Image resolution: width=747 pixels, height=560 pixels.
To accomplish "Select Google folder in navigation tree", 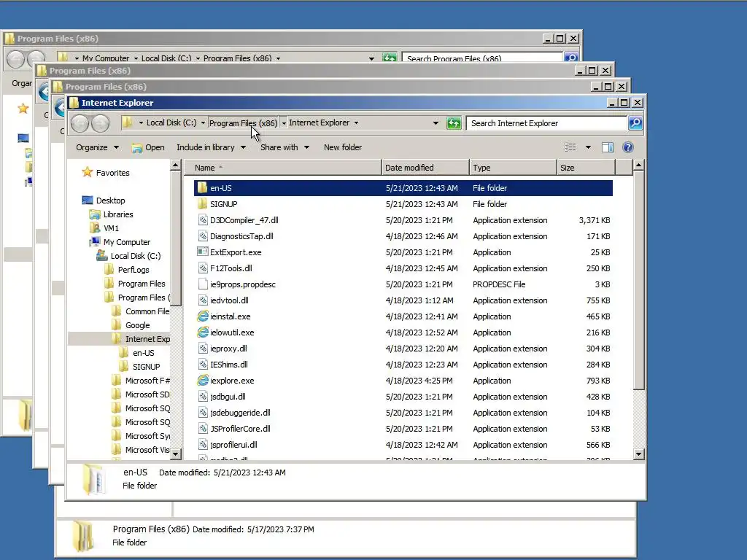I will tap(138, 325).
